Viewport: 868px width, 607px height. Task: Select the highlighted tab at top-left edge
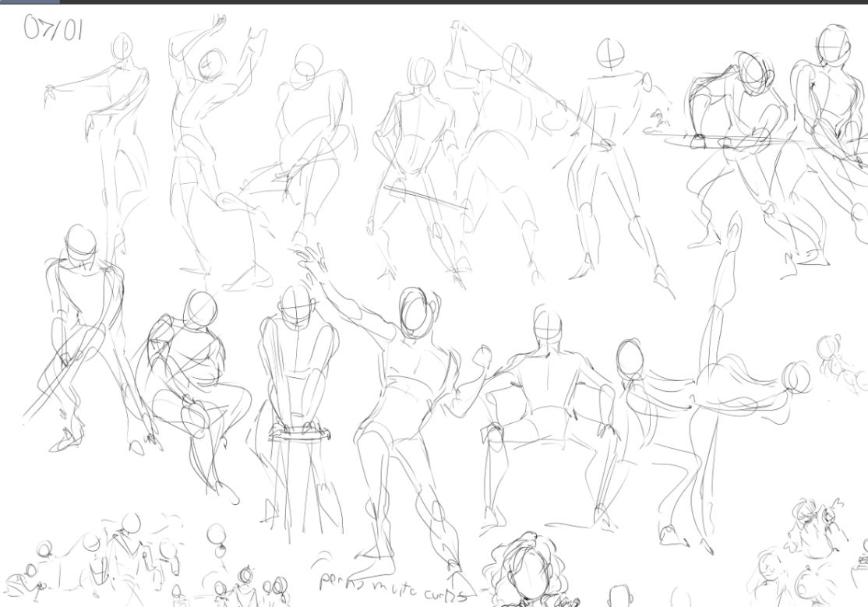point(29,2)
